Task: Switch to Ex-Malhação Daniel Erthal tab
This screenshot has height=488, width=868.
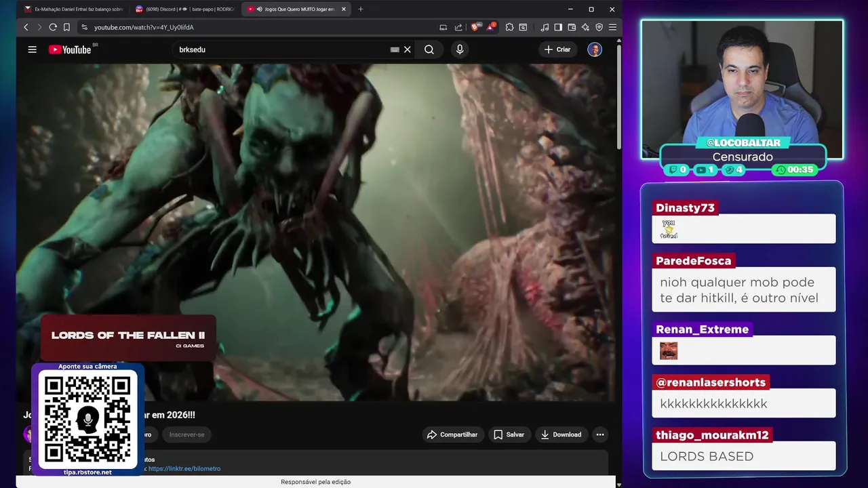Action: point(73,9)
